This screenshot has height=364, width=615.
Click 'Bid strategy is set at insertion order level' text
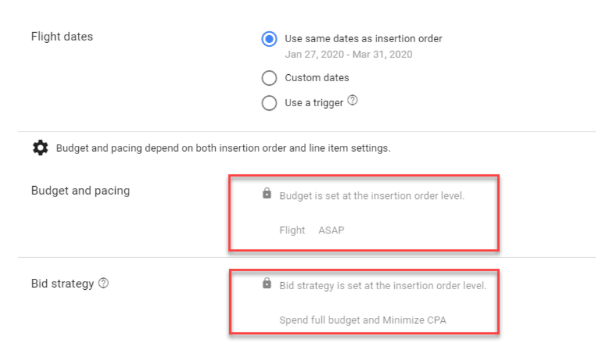383,285
